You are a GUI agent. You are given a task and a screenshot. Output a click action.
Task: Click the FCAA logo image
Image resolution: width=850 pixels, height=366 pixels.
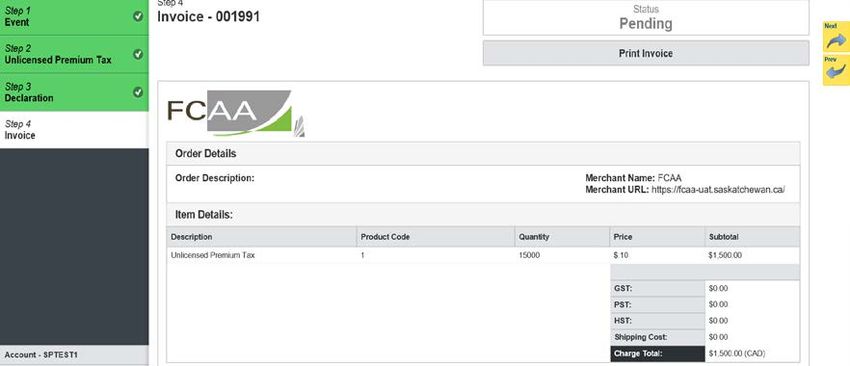pos(236,113)
